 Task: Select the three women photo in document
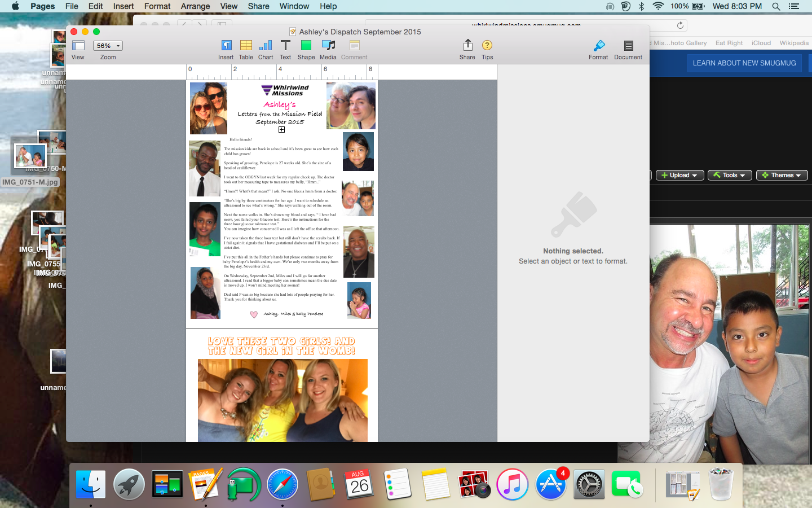click(283, 400)
